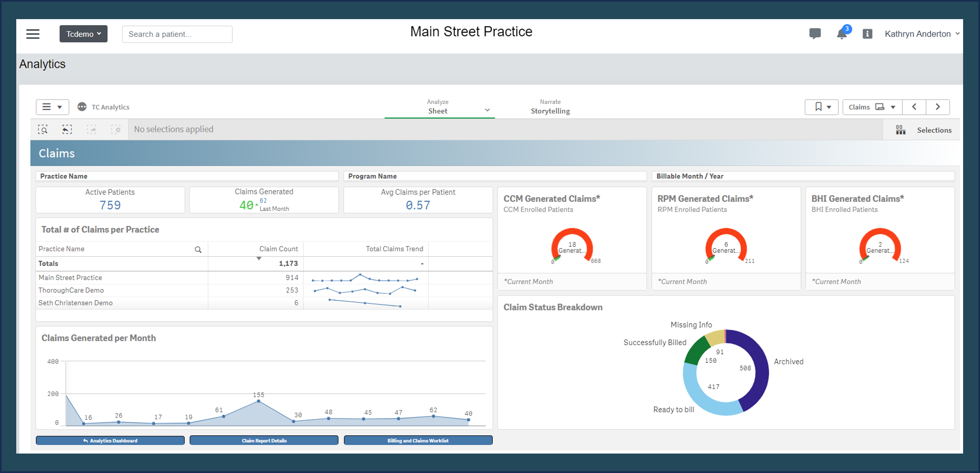Click the Analytics Dashboard button
This screenshot has height=473, width=980.
110,440
